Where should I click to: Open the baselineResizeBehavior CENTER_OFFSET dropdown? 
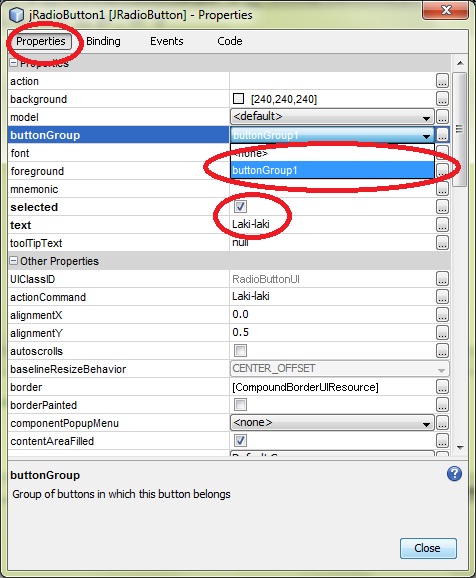click(340, 369)
